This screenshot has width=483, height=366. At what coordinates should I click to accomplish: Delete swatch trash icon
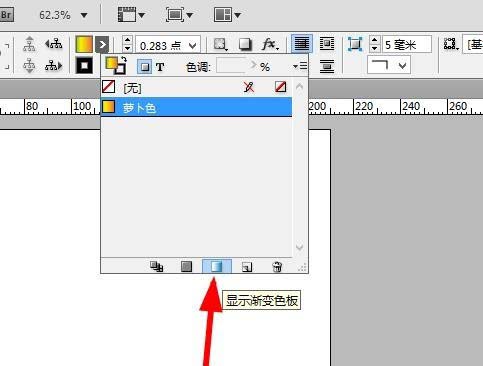277,267
